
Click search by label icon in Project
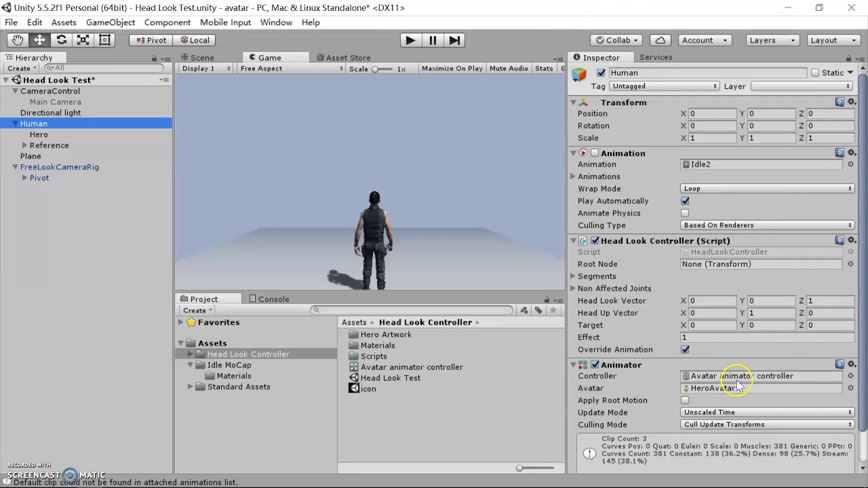click(x=538, y=310)
